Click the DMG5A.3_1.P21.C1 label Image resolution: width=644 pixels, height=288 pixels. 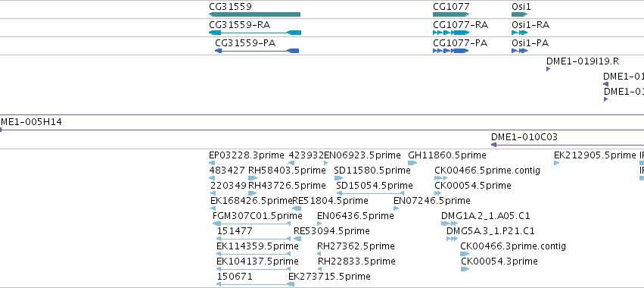[491, 231]
